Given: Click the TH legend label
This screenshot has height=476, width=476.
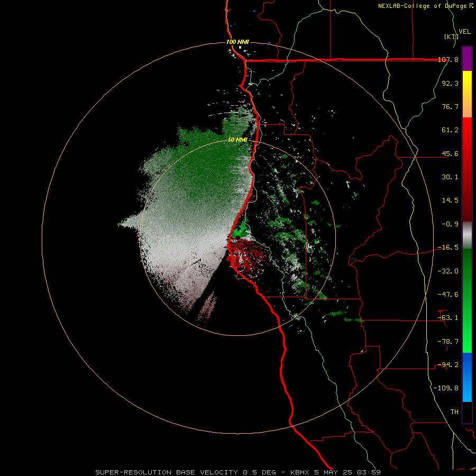Looking at the screenshot, I should (454, 412).
